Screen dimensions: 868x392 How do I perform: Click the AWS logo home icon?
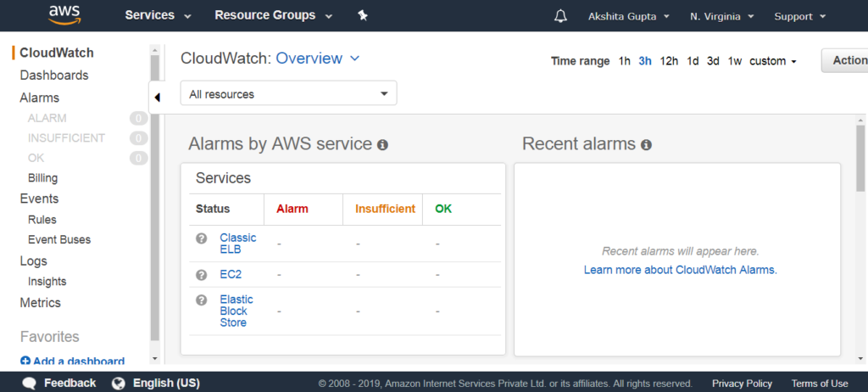coord(64,15)
